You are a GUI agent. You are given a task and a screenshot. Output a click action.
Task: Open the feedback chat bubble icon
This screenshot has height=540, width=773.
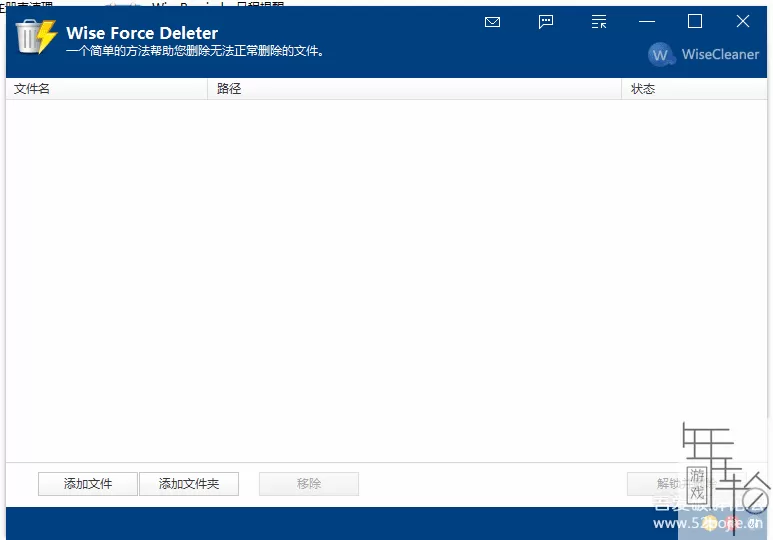(546, 22)
